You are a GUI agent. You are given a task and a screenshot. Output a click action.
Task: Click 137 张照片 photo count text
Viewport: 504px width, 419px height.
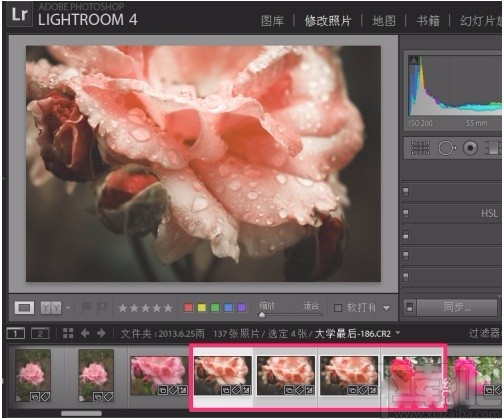236,334
